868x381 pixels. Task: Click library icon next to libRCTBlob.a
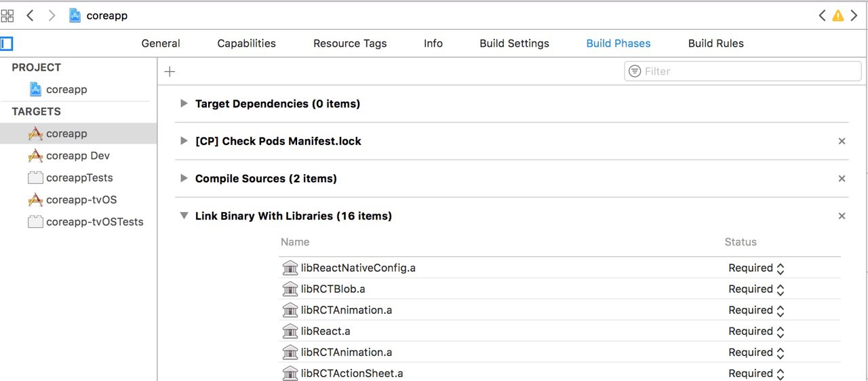coord(290,289)
